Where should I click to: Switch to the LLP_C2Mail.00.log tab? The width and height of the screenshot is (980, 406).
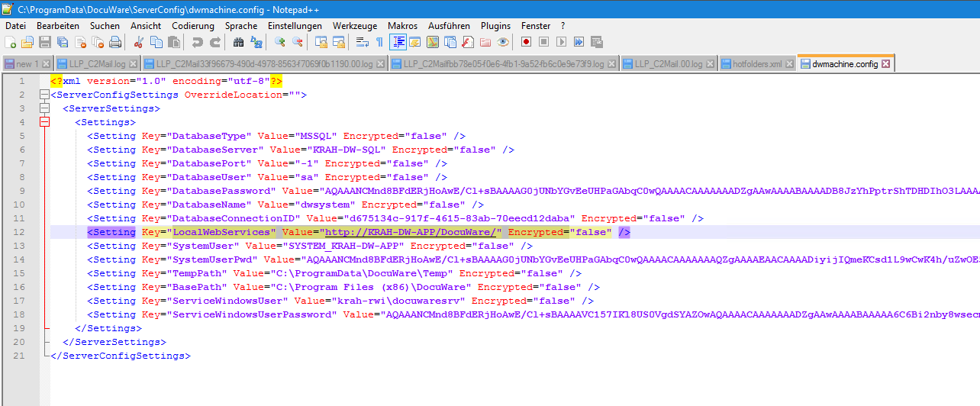point(669,64)
